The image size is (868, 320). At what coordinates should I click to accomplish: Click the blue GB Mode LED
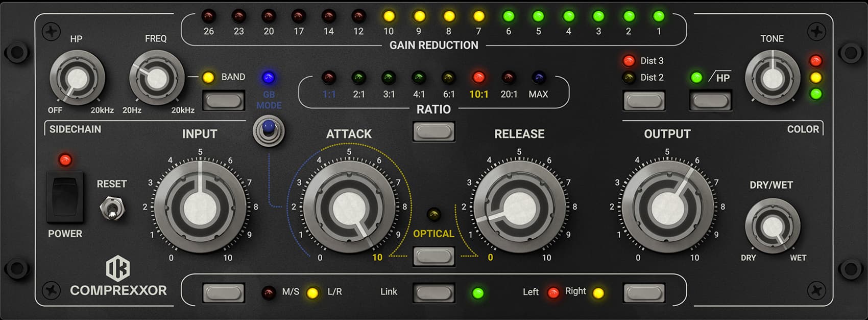pos(268,78)
